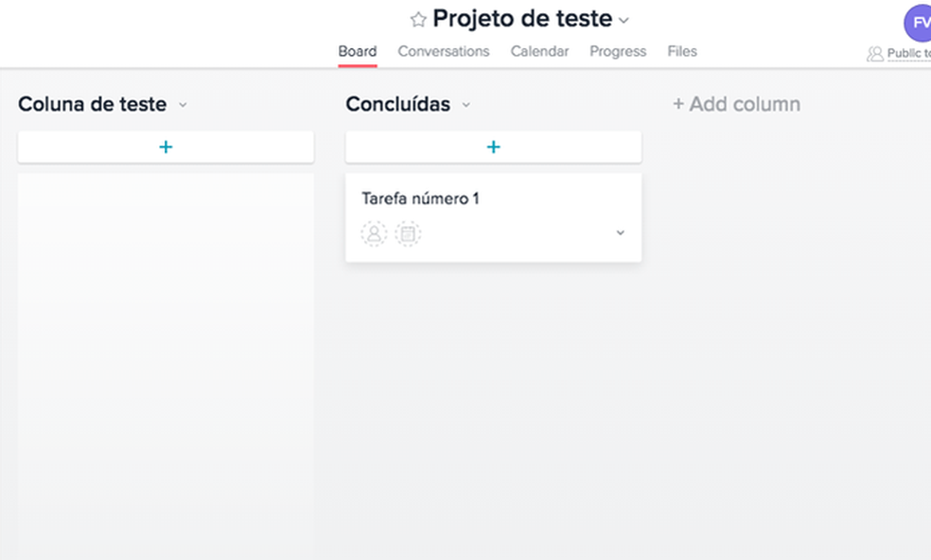Click the due date calendar icon on task card
Viewport: 931px width, 560px height.
(408, 234)
